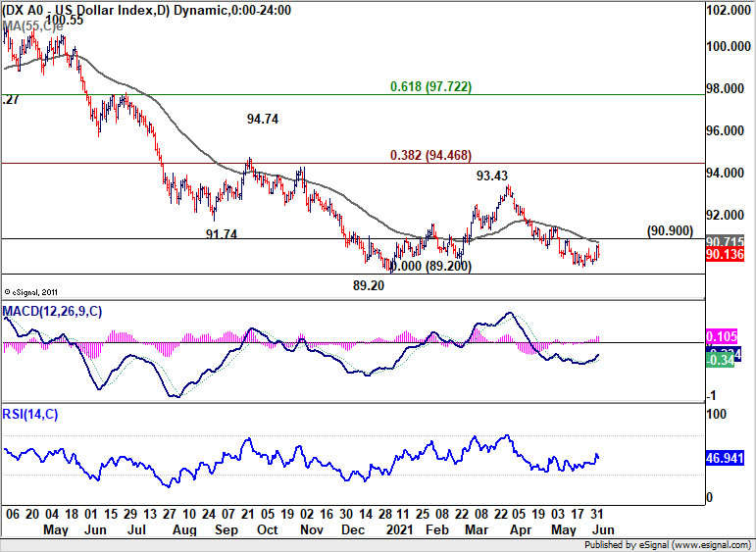Click the Nov month label
The height and width of the screenshot is (552, 756).
point(312,529)
